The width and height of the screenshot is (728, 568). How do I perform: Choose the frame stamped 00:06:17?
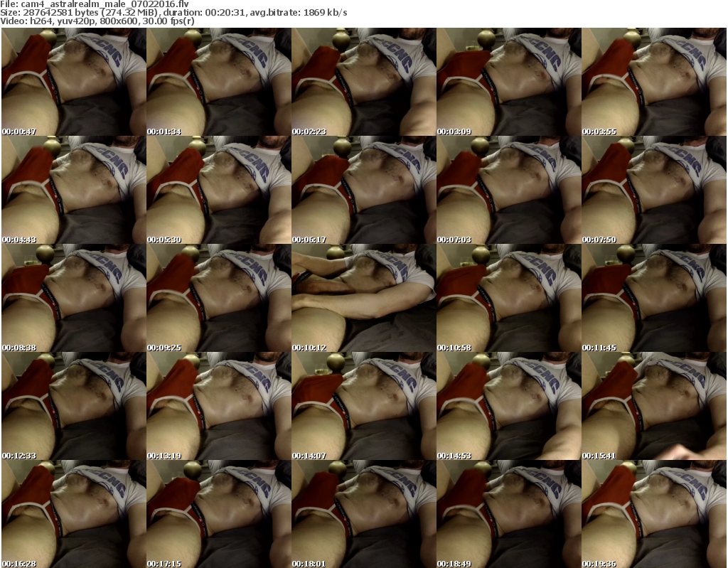(364, 190)
